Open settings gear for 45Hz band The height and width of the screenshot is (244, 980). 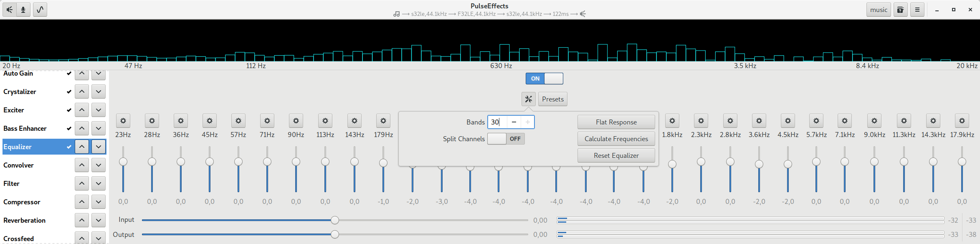pyautogui.click(x=210, y=121)
